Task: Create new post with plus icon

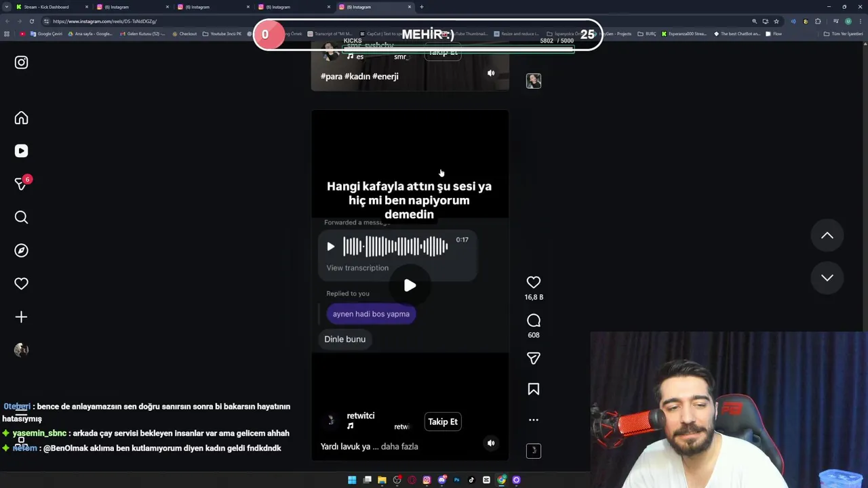Action: click(x=21, y=317)
